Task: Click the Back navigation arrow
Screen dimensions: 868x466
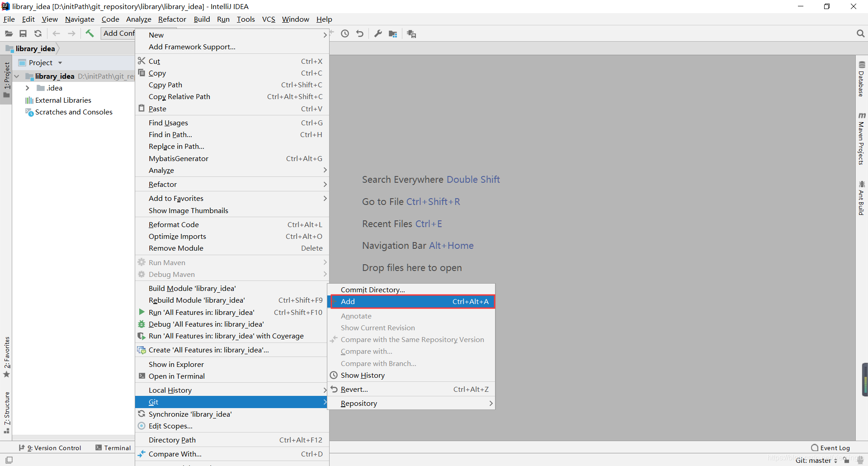Action: [57, 33]
